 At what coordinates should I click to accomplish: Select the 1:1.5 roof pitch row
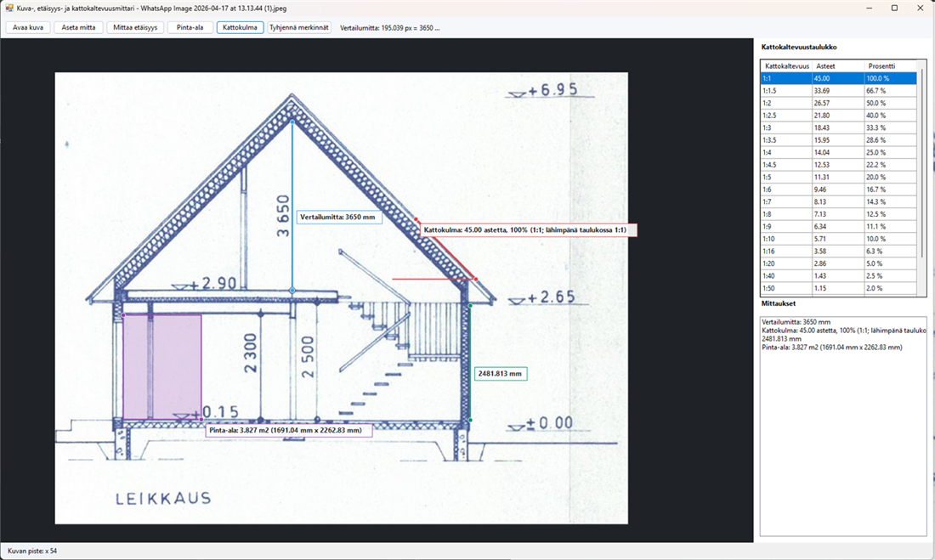[x=839, y=91]
